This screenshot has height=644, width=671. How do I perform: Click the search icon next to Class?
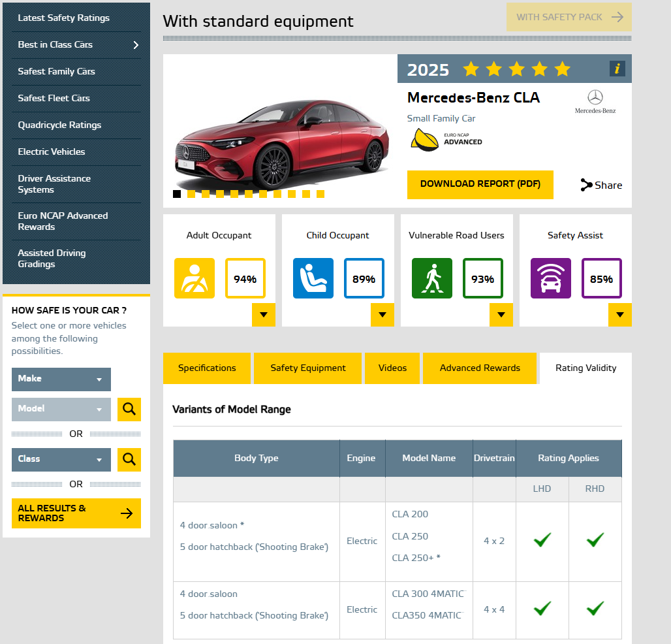point(129,459)
